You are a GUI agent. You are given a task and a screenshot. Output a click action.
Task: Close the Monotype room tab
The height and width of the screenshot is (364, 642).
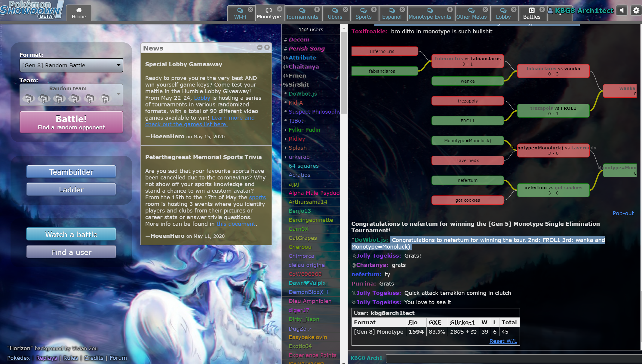[279, 9]
